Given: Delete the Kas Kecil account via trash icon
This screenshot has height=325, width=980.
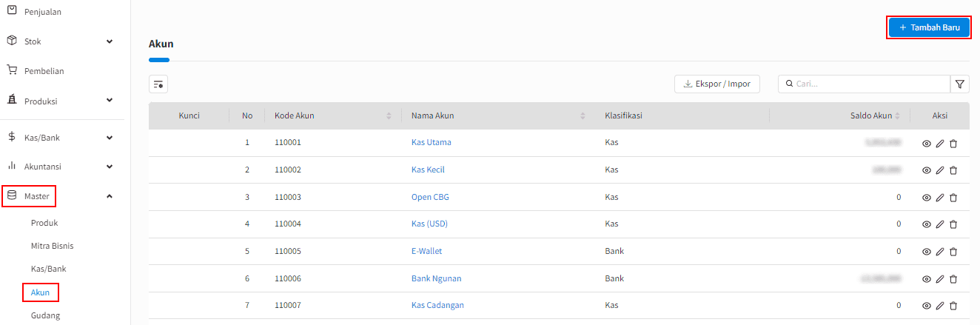Looking at the screenshot, I should tap(953, 170).
